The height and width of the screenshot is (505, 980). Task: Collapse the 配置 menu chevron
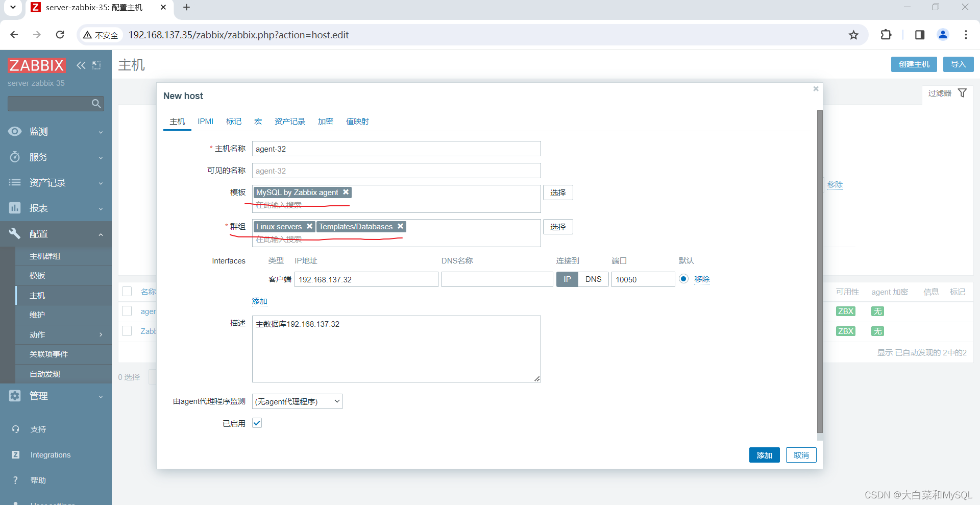click(101, 234)
